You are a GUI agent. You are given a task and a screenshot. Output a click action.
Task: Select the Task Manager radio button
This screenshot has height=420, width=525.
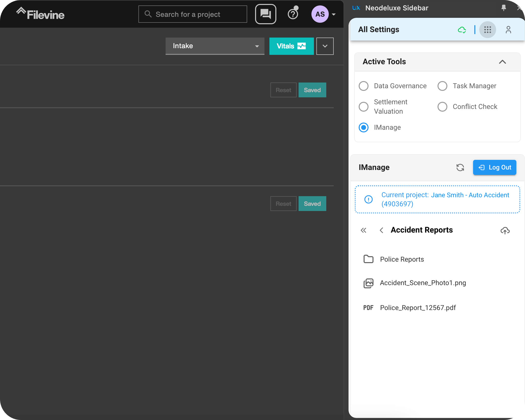coord(442,86)
